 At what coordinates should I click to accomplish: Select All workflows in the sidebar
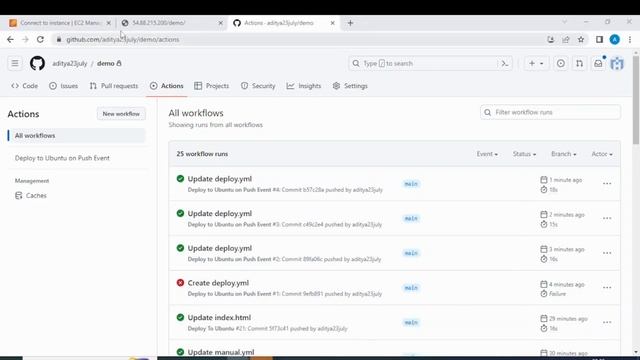[77, 136]
